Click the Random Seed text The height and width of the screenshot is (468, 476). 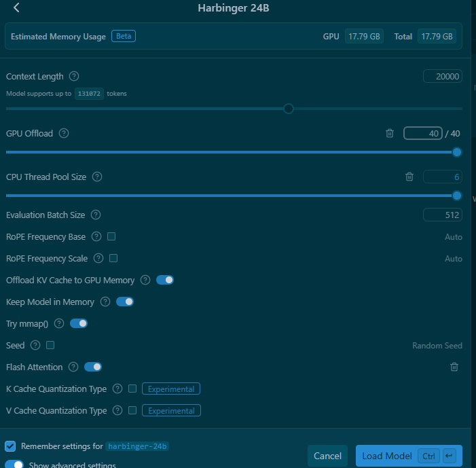click(437, 346)
